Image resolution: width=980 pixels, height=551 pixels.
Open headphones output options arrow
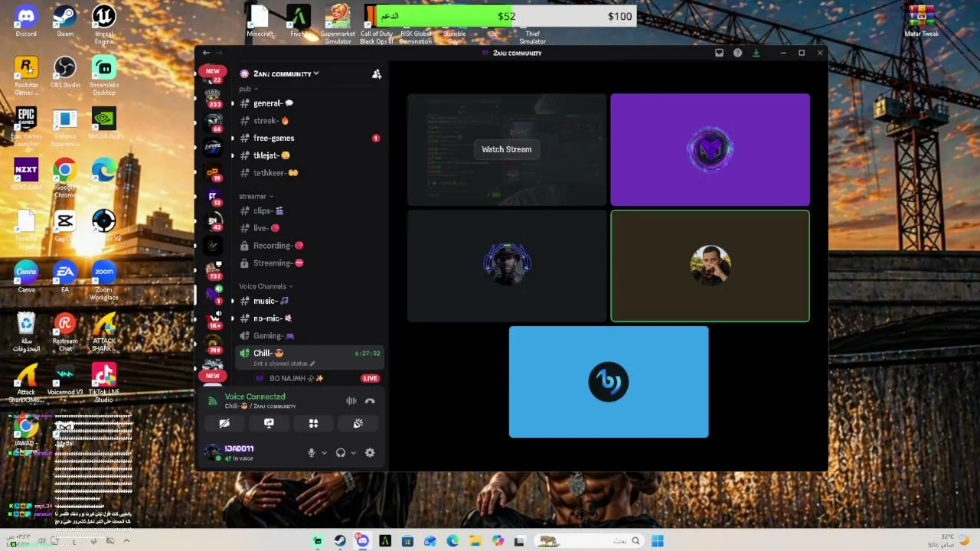click(353, 452)
